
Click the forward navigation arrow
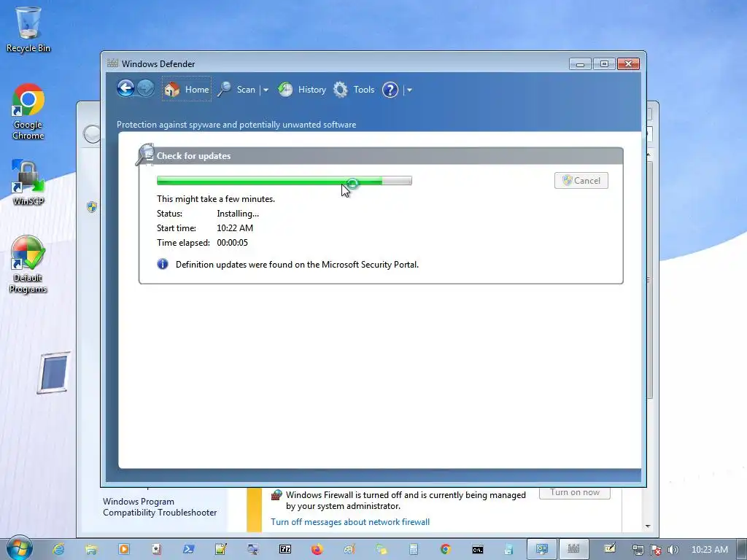pos(146,88)
